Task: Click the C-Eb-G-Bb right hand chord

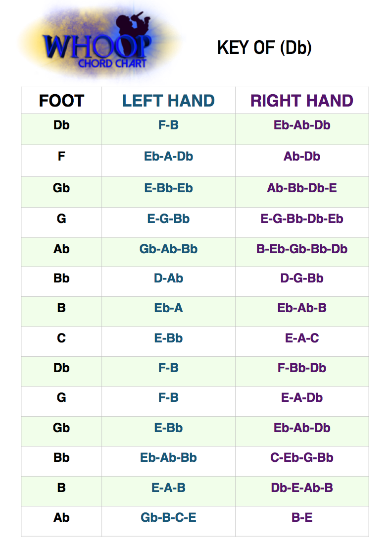Action: click(302, 458)
